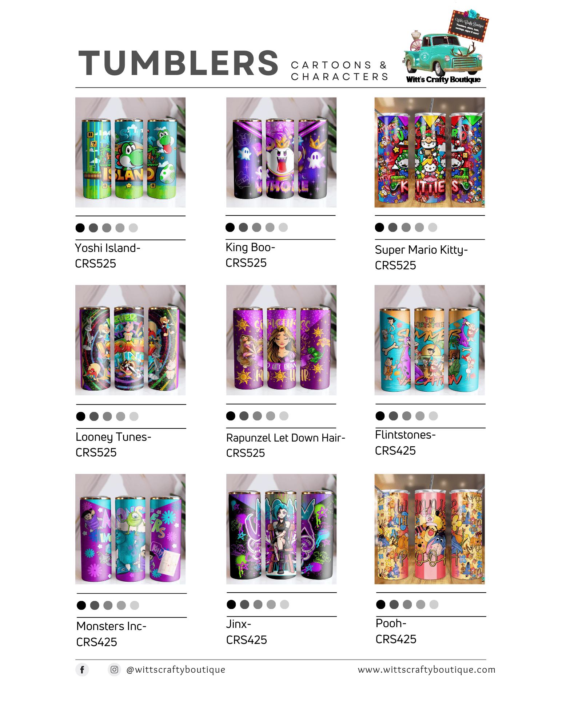
Task: Open the Super Mario Kitty tumbler picture
Action: [x=430, y=152]
